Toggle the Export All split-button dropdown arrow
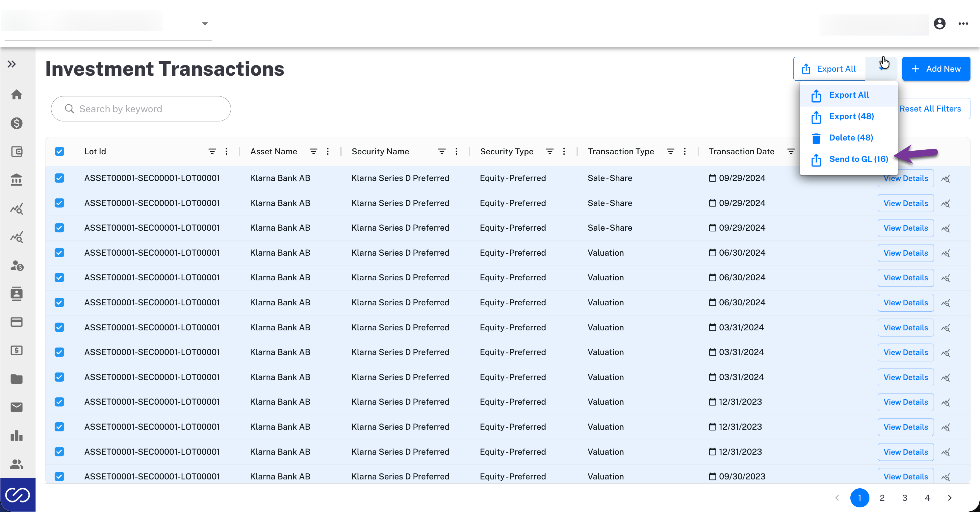This screenshot has height=512, width=980. click(881, 69)
